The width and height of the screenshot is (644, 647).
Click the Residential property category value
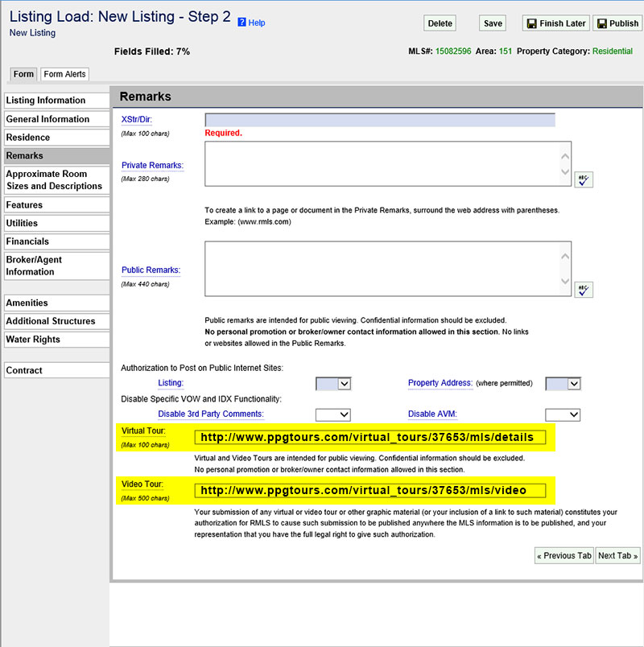[613, 52]
